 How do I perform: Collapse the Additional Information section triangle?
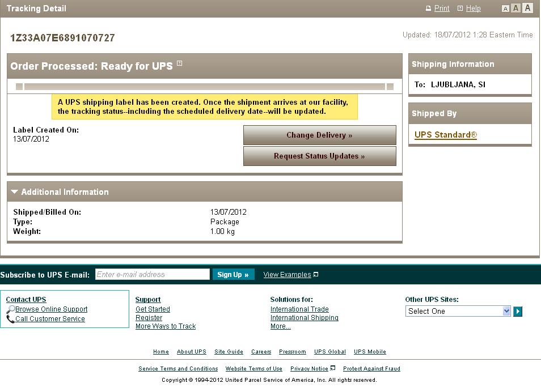pyautogui.click(x=14, y=191)
